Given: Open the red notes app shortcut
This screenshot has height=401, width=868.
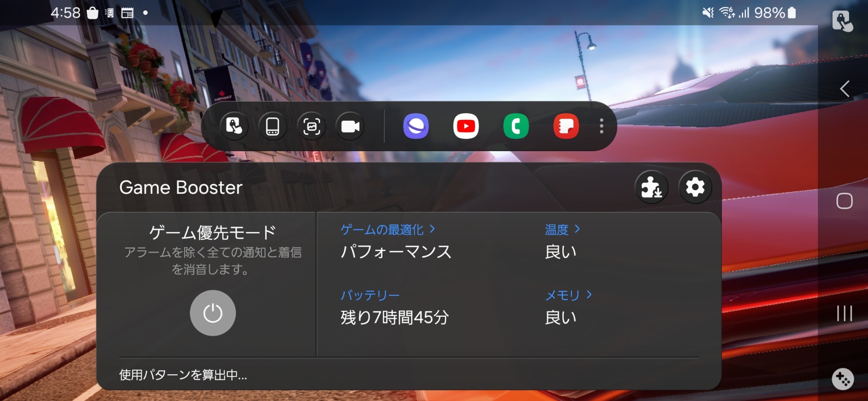Looking at the screenshot, I should tap(566, 126).
